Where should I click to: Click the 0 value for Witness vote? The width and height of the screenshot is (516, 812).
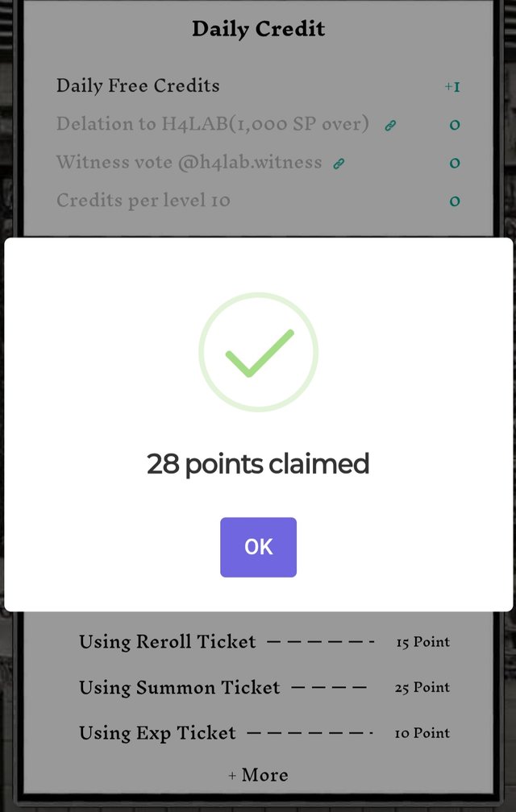pyautogui.click(x=455, y=164)
